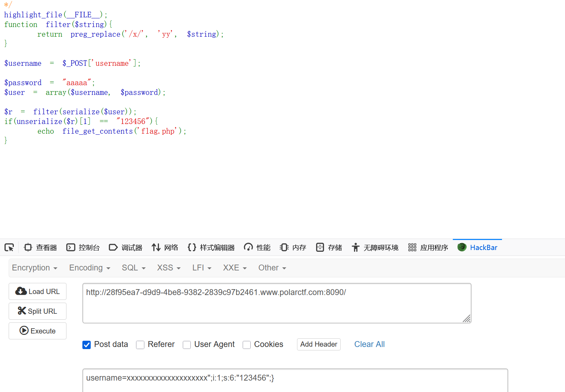The image size is (565, 392).
Task: Open the XSS dropdown menu
Action: 169,268
